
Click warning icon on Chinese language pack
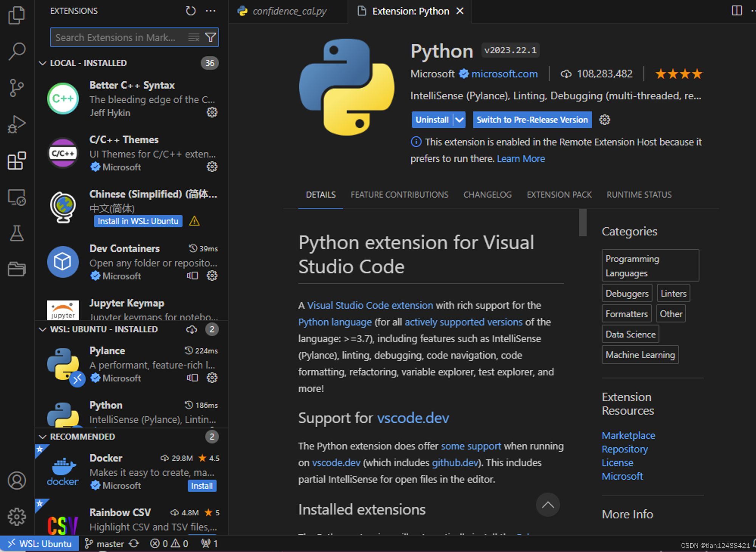194,221
